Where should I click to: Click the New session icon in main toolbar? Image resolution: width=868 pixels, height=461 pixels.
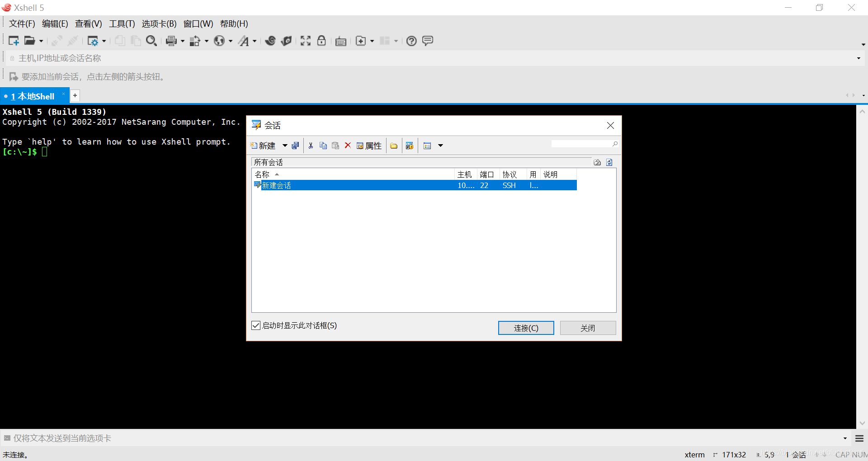click(14, 41)
